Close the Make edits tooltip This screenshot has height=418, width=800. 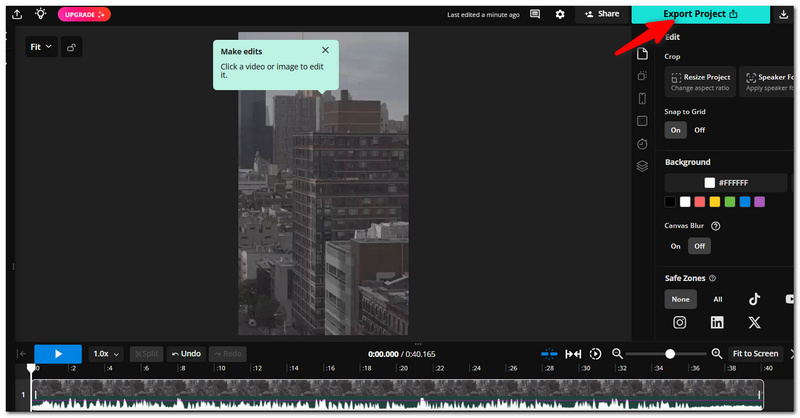coord(326,50)
